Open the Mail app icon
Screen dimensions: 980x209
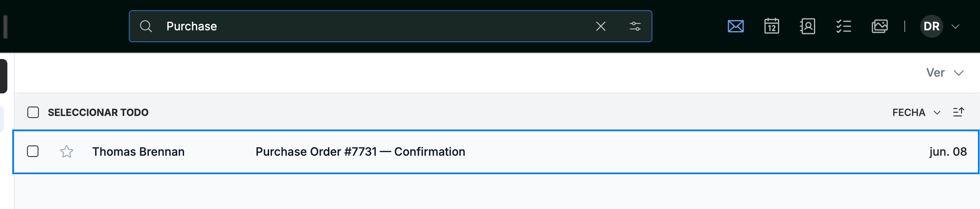735,26
